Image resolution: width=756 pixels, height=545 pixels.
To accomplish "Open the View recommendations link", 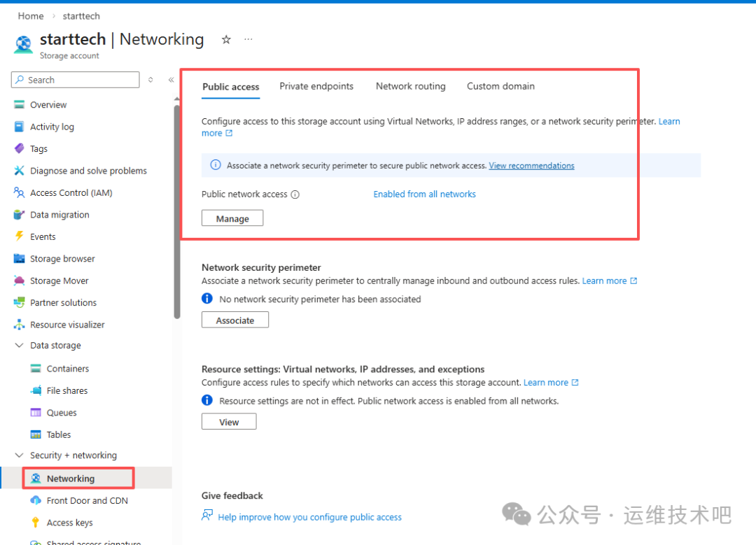I will coord(531,166).
